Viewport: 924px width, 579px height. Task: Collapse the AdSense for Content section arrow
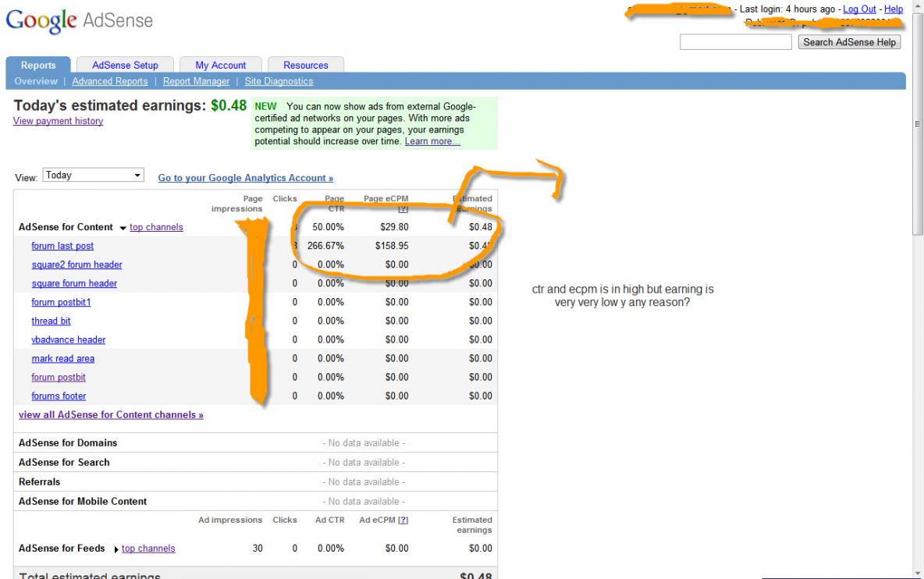[x=123, y=228]
